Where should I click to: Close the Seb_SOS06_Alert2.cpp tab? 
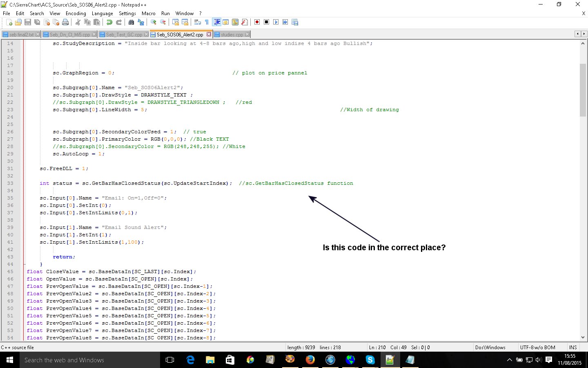(209, 34)
